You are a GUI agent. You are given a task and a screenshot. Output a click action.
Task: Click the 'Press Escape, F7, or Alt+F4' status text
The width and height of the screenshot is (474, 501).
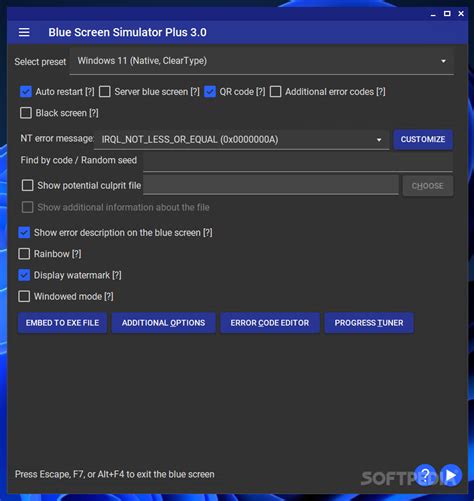tap(115, 474)
